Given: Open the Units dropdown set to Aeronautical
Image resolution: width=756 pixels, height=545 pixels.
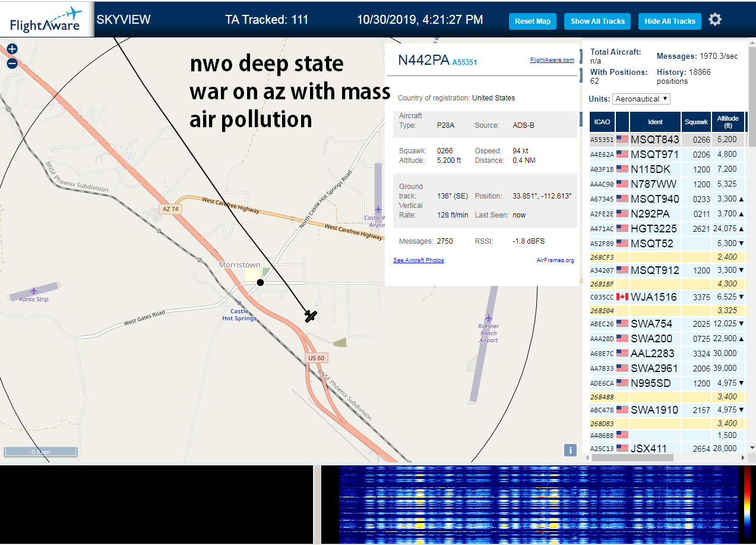Looking at the screenshot, I should (641, 99).
